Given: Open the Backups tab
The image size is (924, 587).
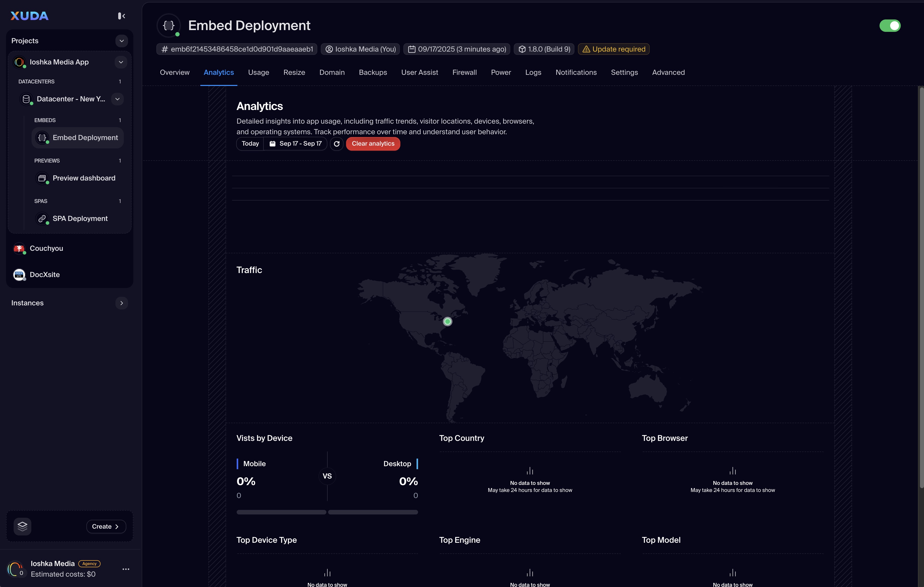Looking at the screenshot, I should click(373, 73).
